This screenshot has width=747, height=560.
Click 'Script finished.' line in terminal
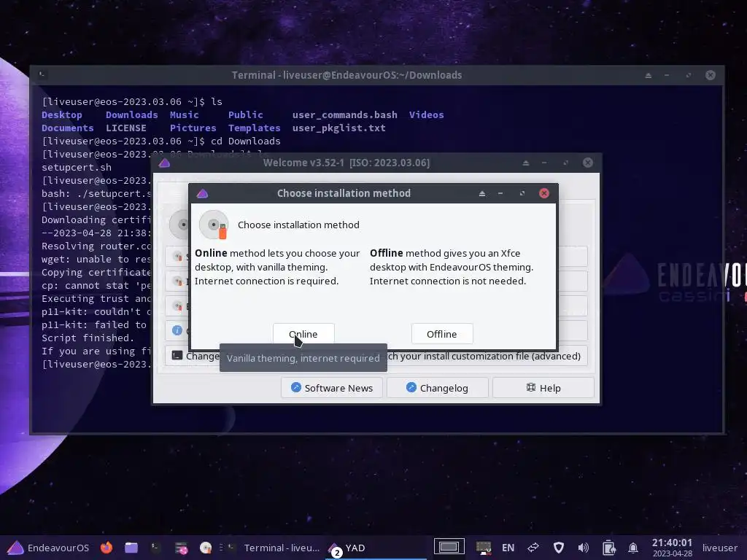pos(88,338)
